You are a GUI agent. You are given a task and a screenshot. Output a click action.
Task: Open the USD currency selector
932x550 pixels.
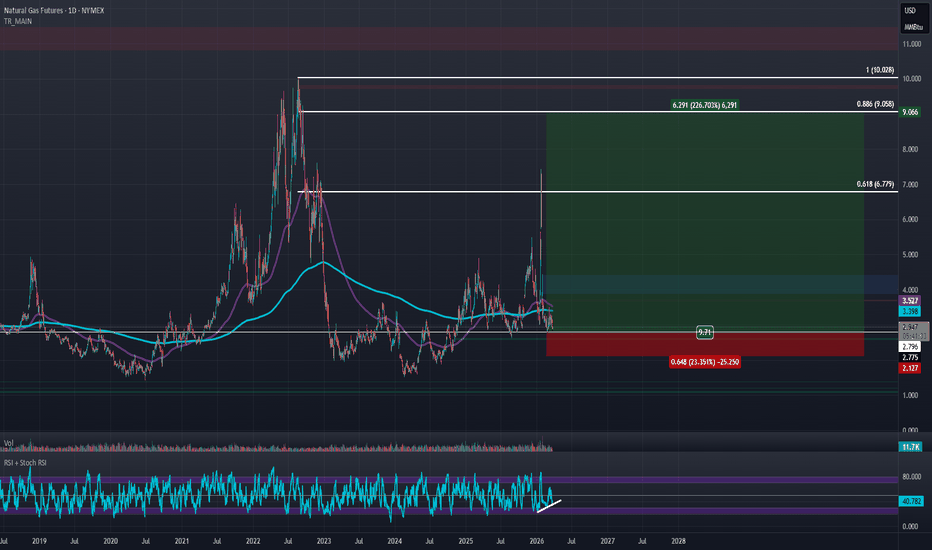[x=910, y=10]
